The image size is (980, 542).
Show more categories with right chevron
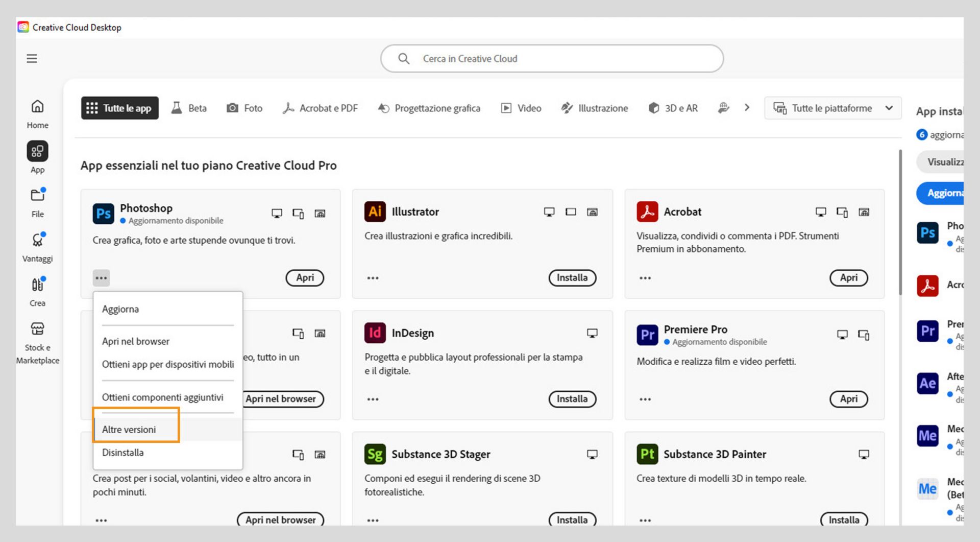pyautogui.click(x=747, y=108)
